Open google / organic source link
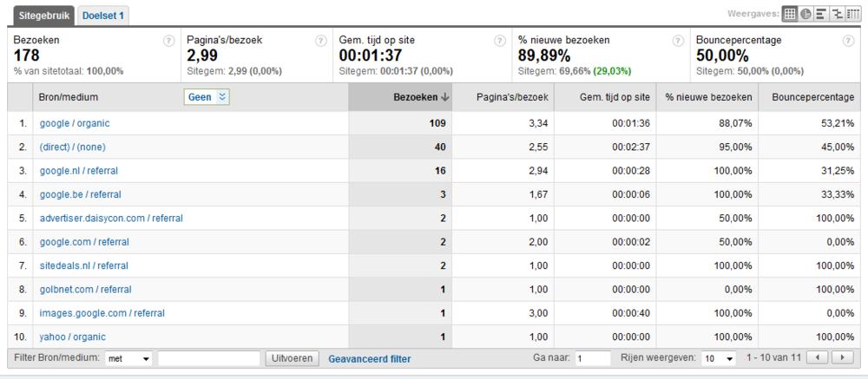The width and height of the screenshot is (868, 379). (x=75, y=123)
